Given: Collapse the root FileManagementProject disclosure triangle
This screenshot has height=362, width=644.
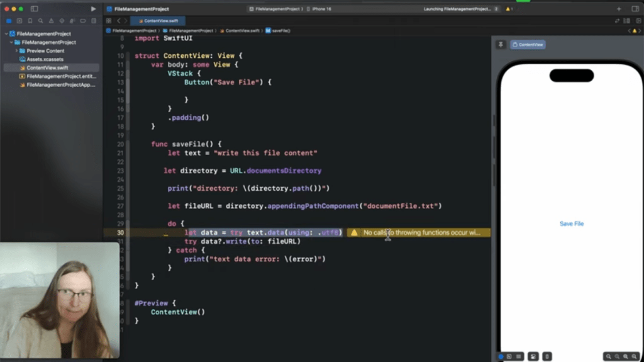Looking at the screenshot, I should point(6,33).
